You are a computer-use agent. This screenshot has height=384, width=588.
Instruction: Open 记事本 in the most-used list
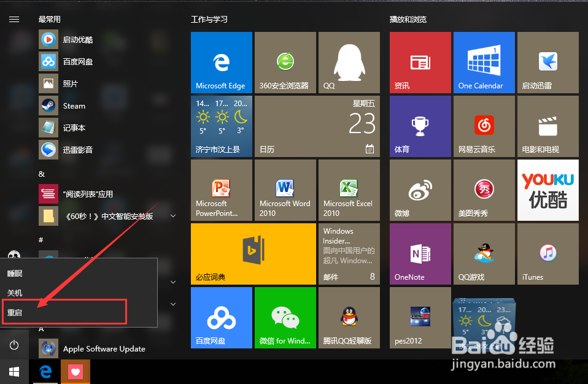click(x=109, y=128)
